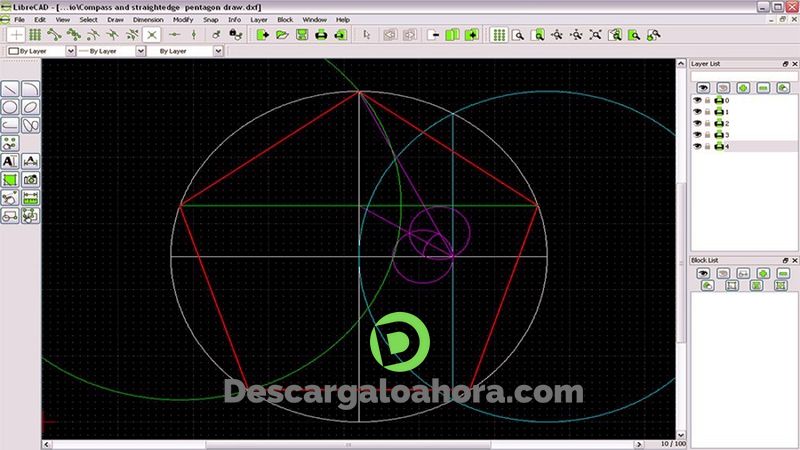Open the Draw menu

pyautogui.click(x=115, y=19)
